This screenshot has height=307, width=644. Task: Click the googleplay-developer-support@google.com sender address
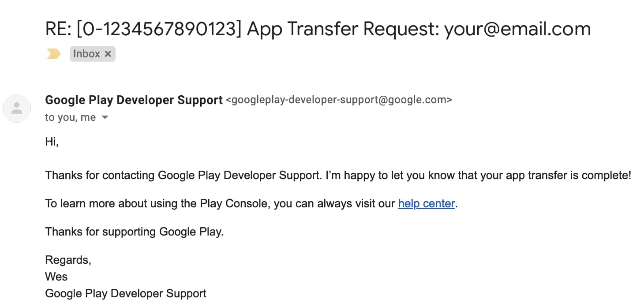coord(339,100)
